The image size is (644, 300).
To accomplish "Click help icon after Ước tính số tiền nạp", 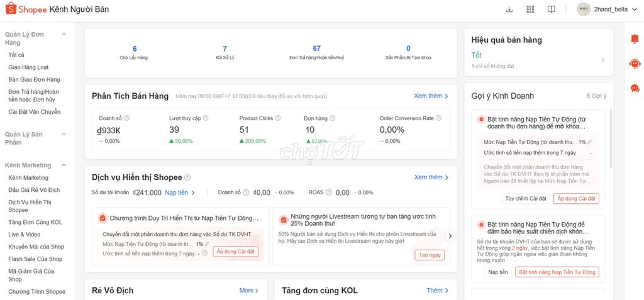I will tap(204, 253).
